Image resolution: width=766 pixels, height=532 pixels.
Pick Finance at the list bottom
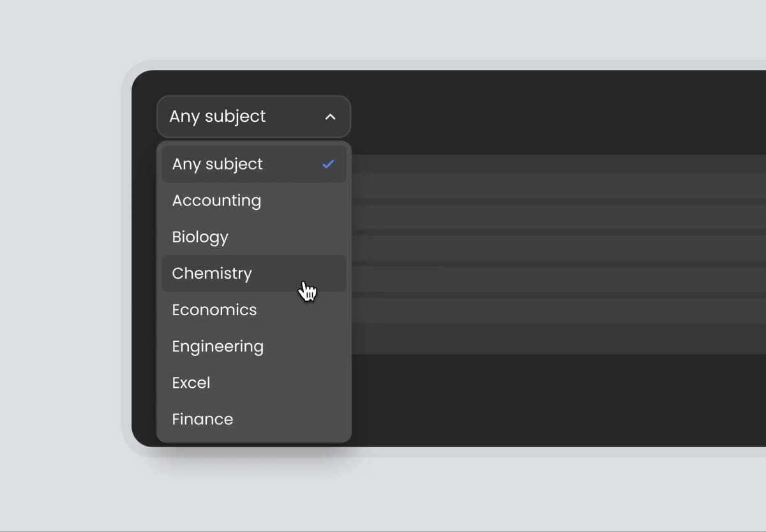202,419
